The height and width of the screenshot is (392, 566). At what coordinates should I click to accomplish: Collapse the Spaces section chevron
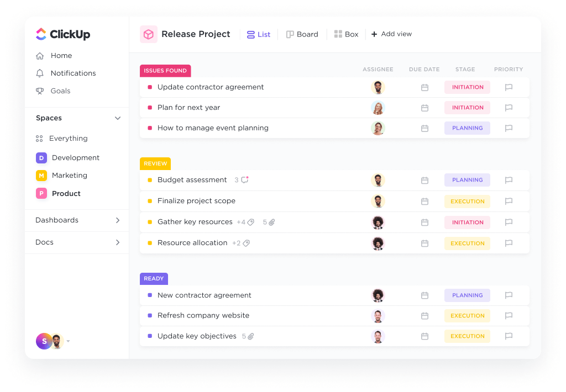[x=118, y=118]
